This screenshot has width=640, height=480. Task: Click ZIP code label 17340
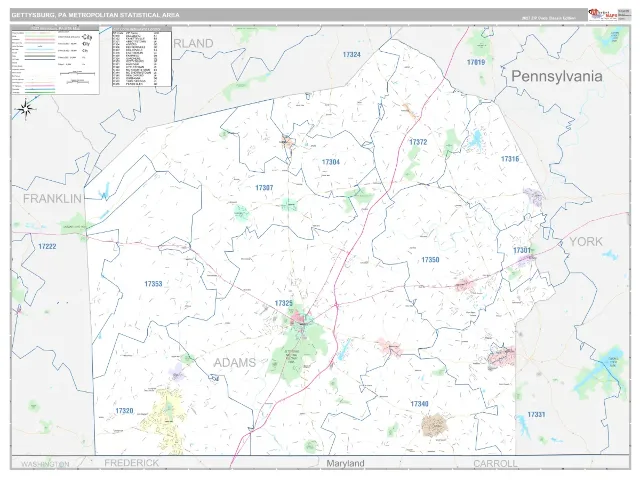(x=419, y=404)
